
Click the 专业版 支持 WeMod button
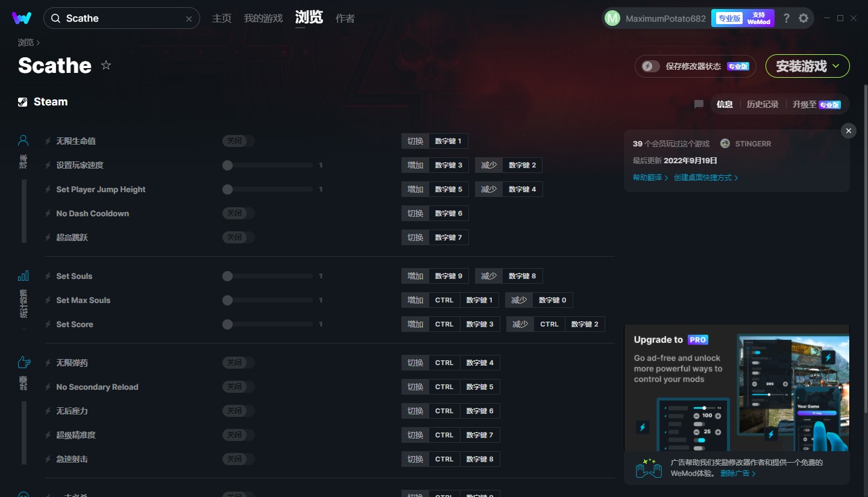(743, 18)
